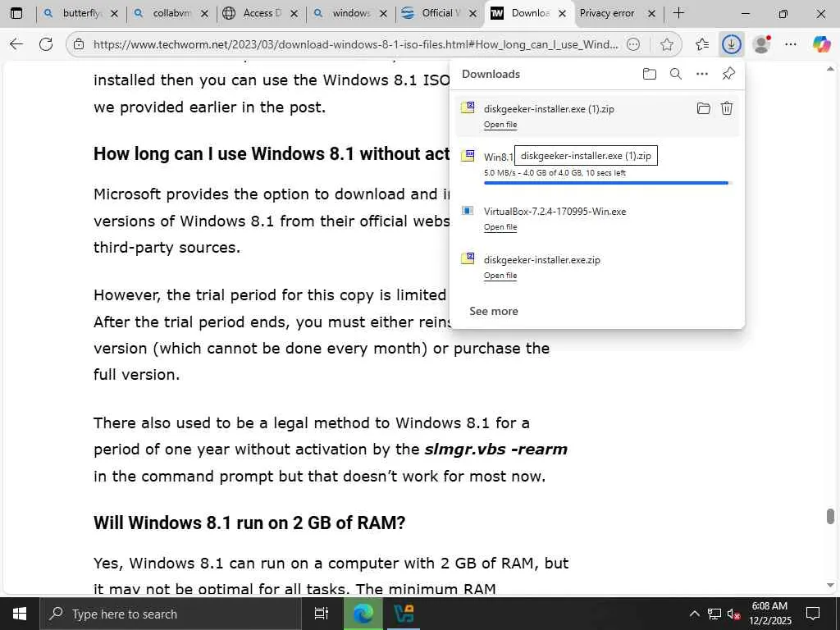Viewport: 840px width, 630px height.
Task: Open the Windows Start menu
Action: (20, 614)
